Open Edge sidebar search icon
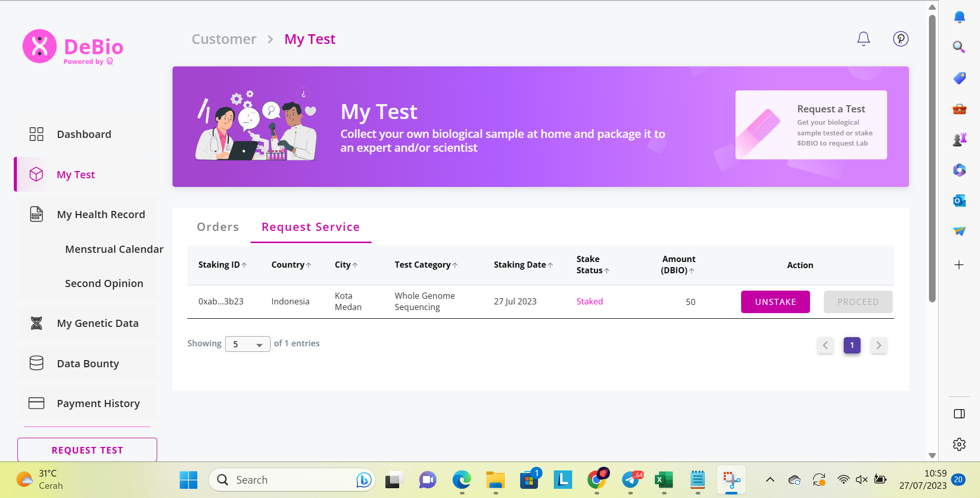This screenshot has height=498, width=980. 959,47
